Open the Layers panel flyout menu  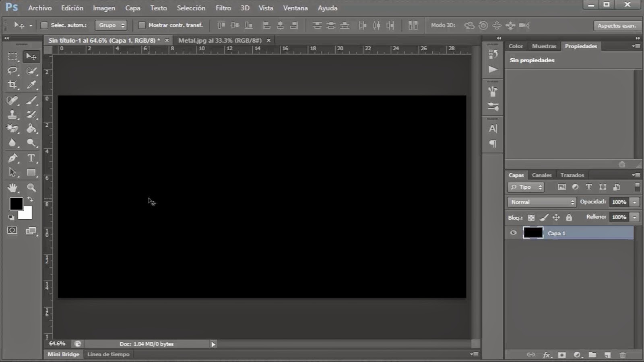636,175
